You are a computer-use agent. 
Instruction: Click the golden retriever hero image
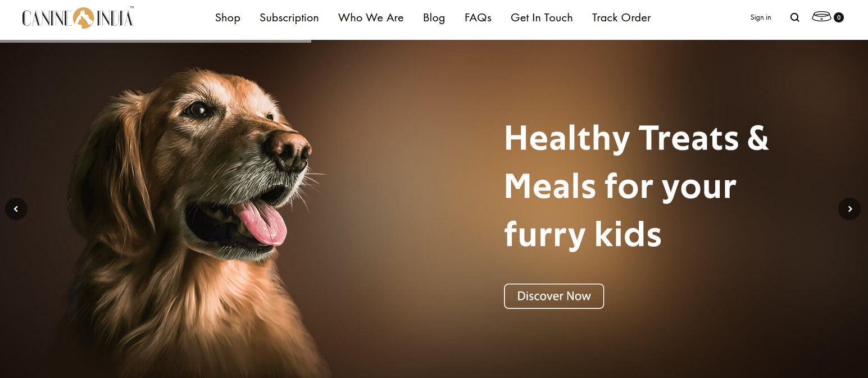(191, 222)
